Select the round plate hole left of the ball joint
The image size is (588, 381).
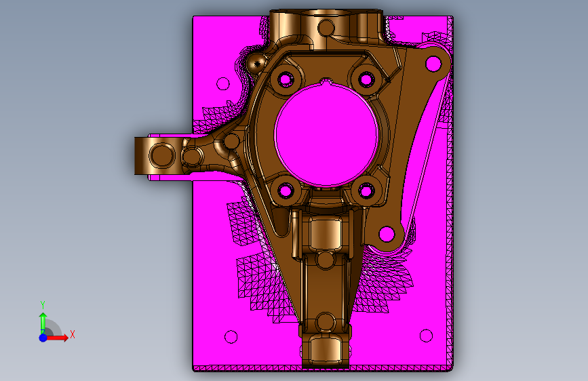(223, 83)
